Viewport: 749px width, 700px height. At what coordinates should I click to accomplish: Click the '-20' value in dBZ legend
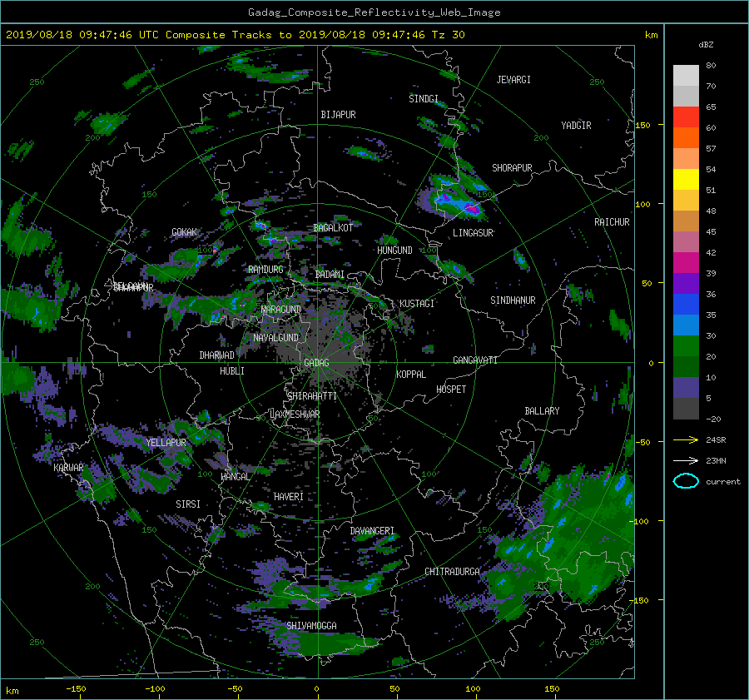pyautogui.click(x=713, y=419)
